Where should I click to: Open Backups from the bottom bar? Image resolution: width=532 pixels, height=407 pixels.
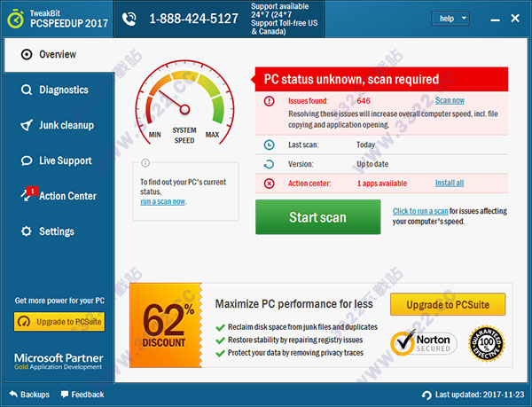[x=29, y=395]
